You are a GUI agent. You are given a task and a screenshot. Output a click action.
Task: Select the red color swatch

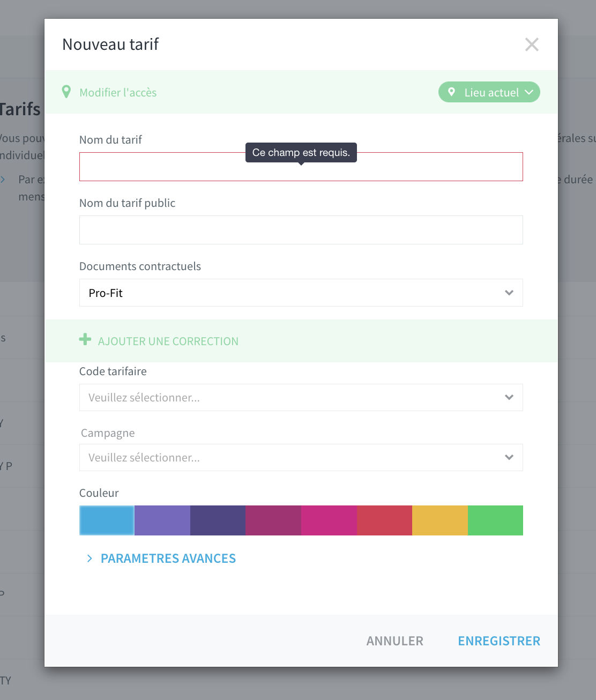click(x=384, y=520)
